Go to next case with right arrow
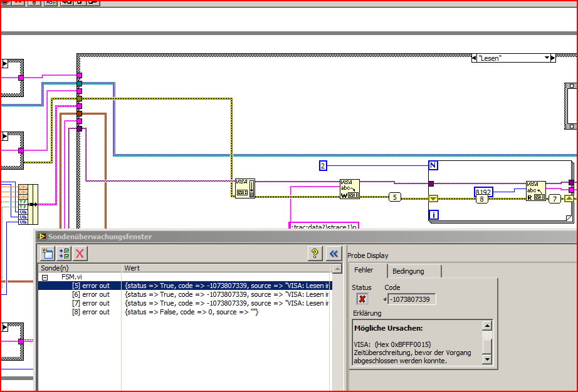The height and width of the screenshot is (392, 578). click(553, 58)
